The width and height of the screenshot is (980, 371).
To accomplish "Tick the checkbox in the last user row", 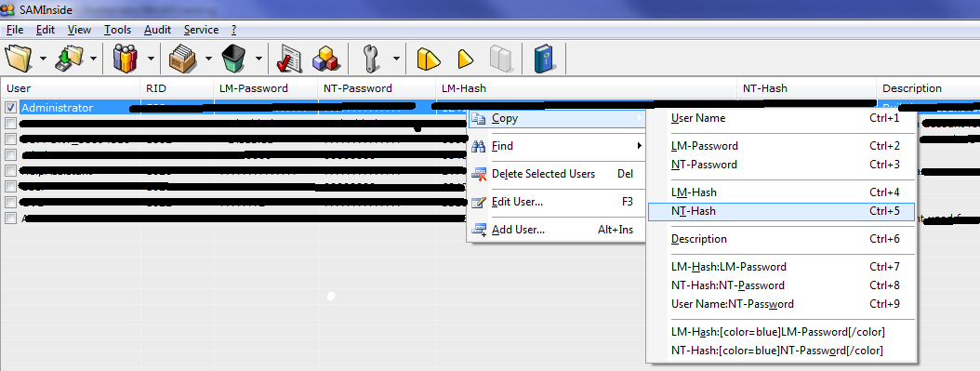I will [10, 218].
